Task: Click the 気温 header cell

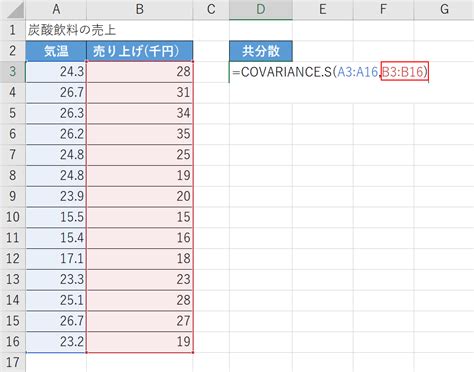Action: [56, 51]
